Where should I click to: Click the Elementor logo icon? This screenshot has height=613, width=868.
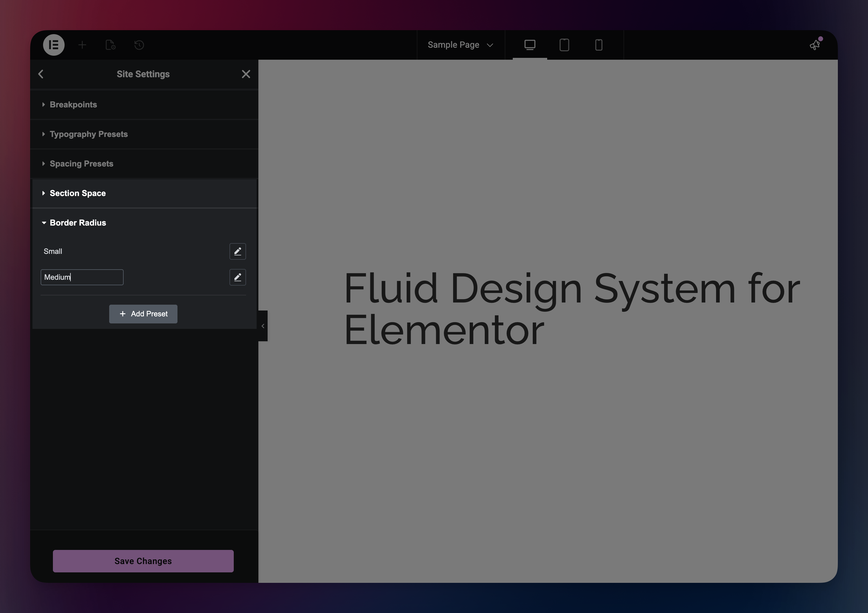[54, 45]
